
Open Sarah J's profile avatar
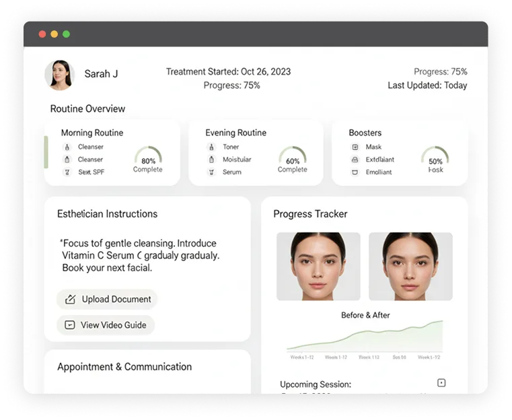59,75
